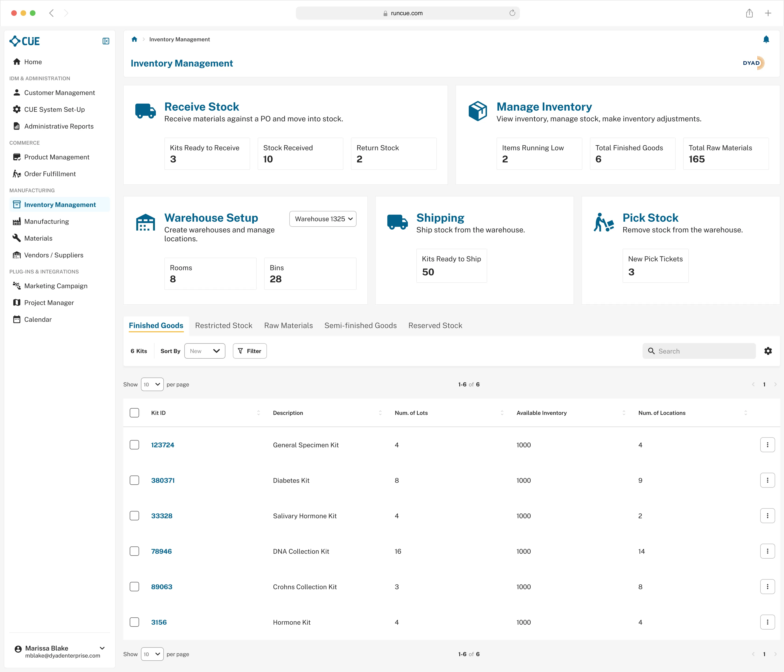Image resolution: width=784 pixels, height=672 pixels.
Task: Toggle the select-all checkbox in header
Action: (134, 413)
